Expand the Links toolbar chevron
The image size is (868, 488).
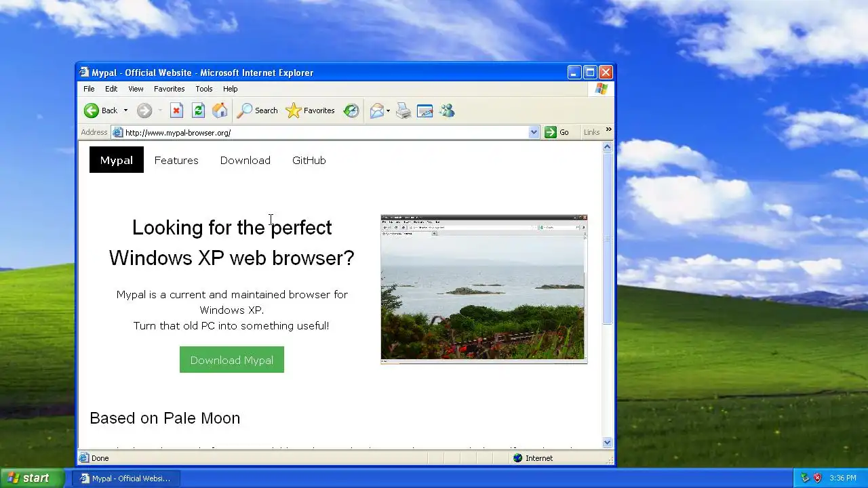(608, 129)
